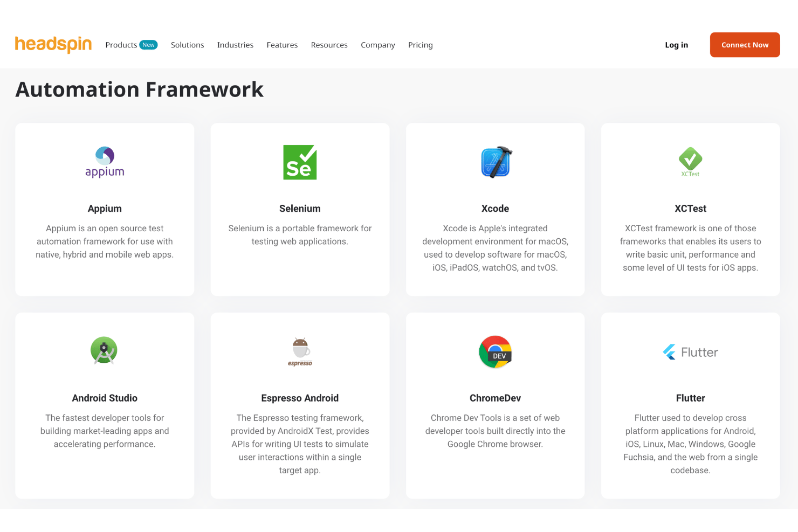
Task: Click the Xcode hammer icon
Action: click(x=496, y=162)
